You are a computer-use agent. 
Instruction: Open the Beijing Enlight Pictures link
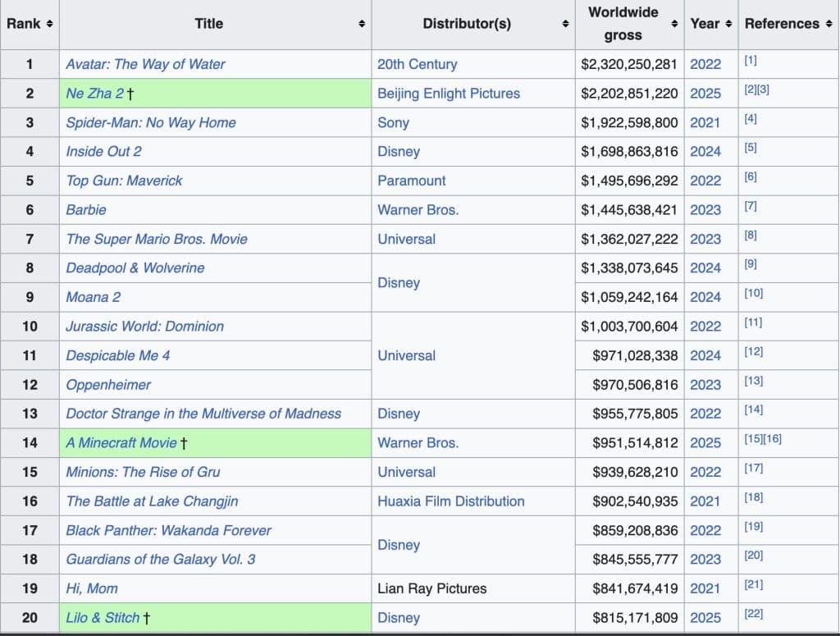[x=449, y=94]
